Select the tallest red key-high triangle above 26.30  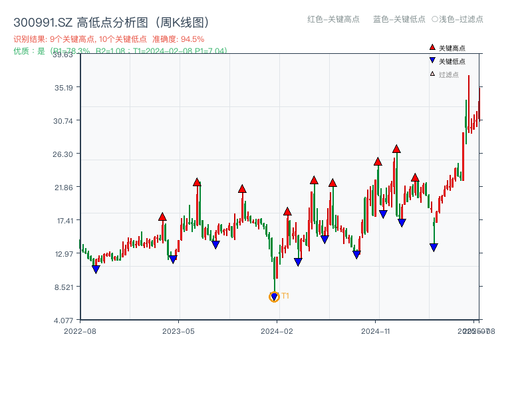(x=396, y=148)
